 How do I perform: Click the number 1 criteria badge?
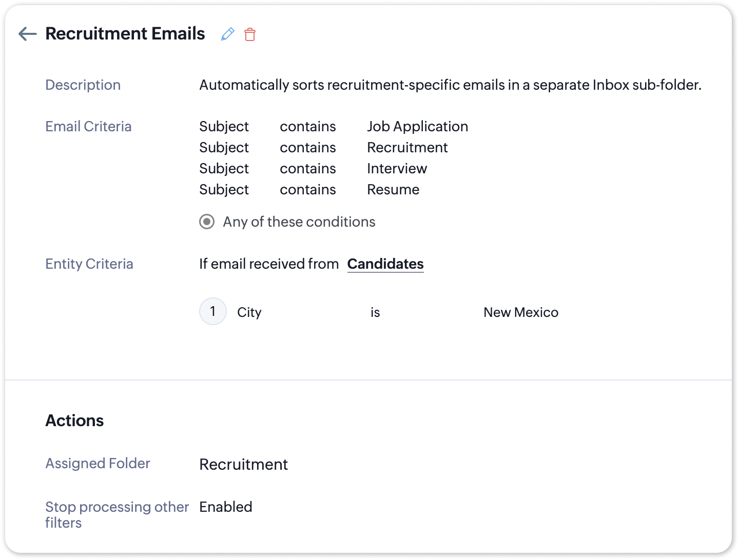point(213,311)
